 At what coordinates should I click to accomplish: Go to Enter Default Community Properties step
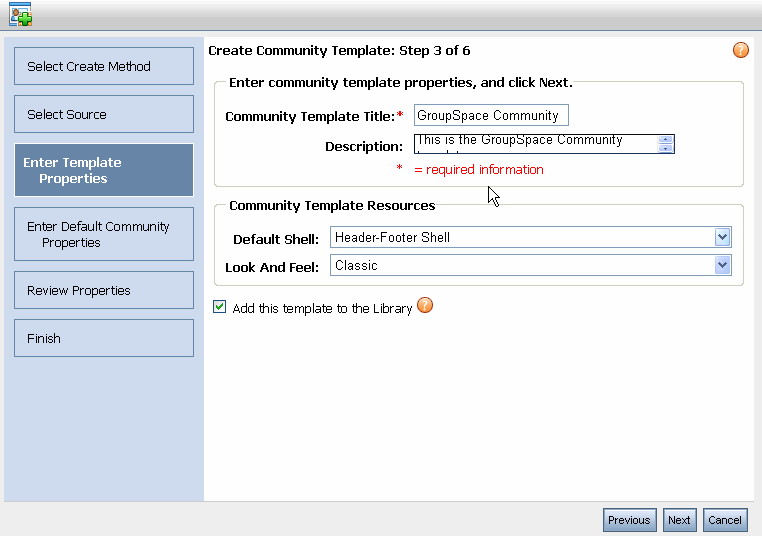pos(104,234)
